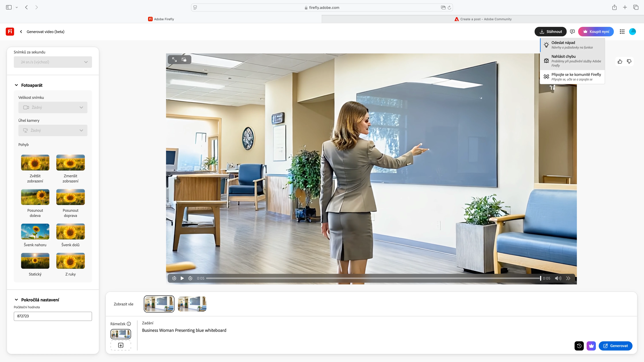This screenshot has width=644, height=362.
Task: Open the Úhel kamery dropdown
Action: coord(53,130)
